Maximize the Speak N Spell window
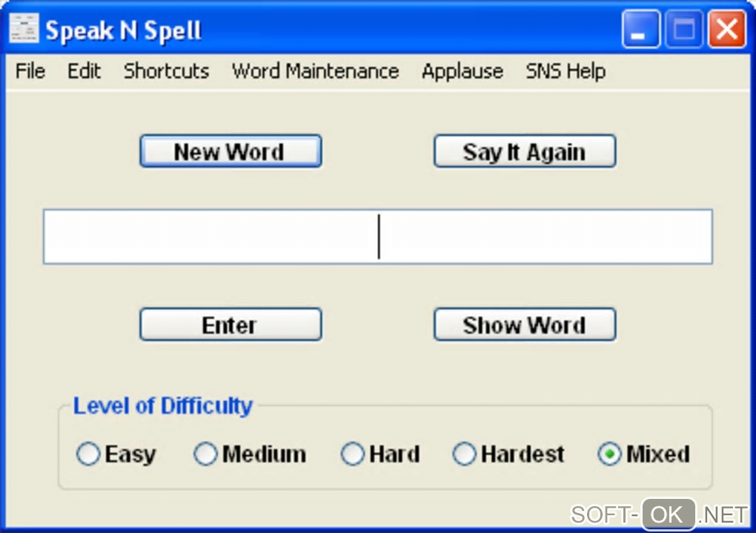This screenshot has width=756, height=533. pos(683,30)
